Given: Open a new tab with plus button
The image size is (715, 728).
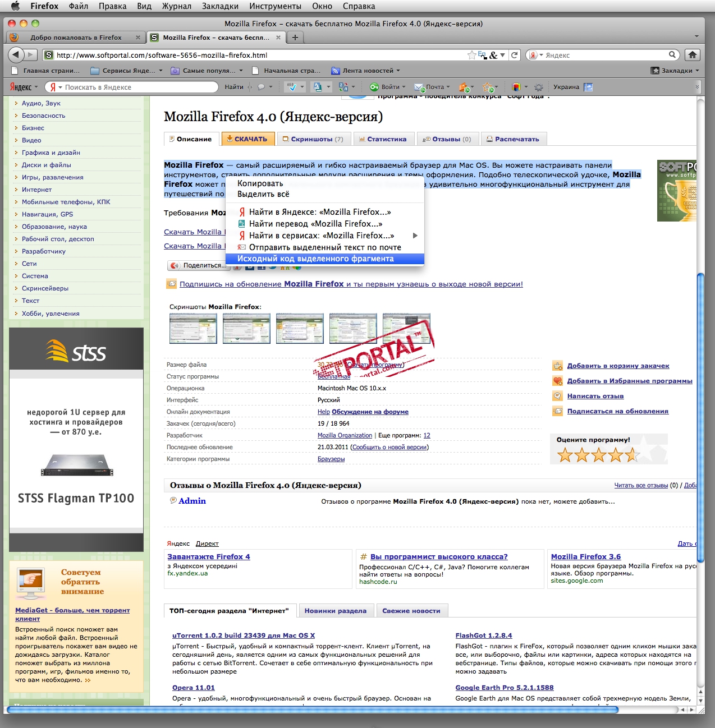Looking at the screenshot, I should click(295, 38).
